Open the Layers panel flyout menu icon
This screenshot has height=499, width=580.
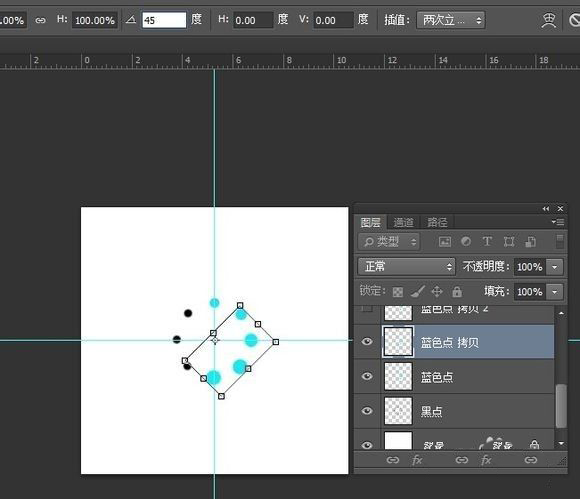coord(558,222)
